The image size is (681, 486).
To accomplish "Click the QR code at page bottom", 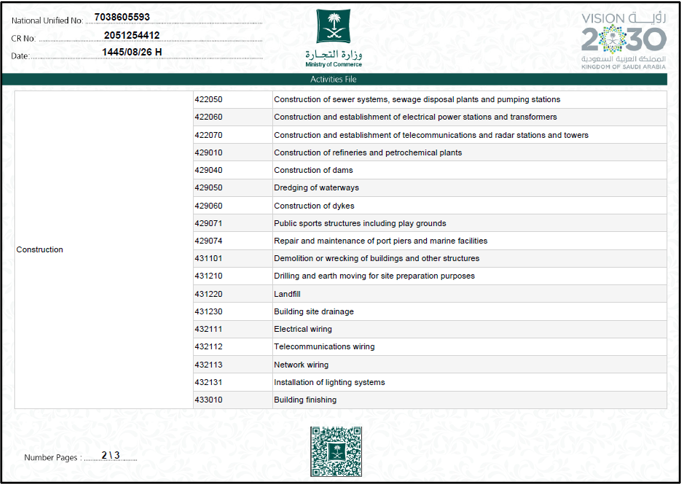I will 336,451.
